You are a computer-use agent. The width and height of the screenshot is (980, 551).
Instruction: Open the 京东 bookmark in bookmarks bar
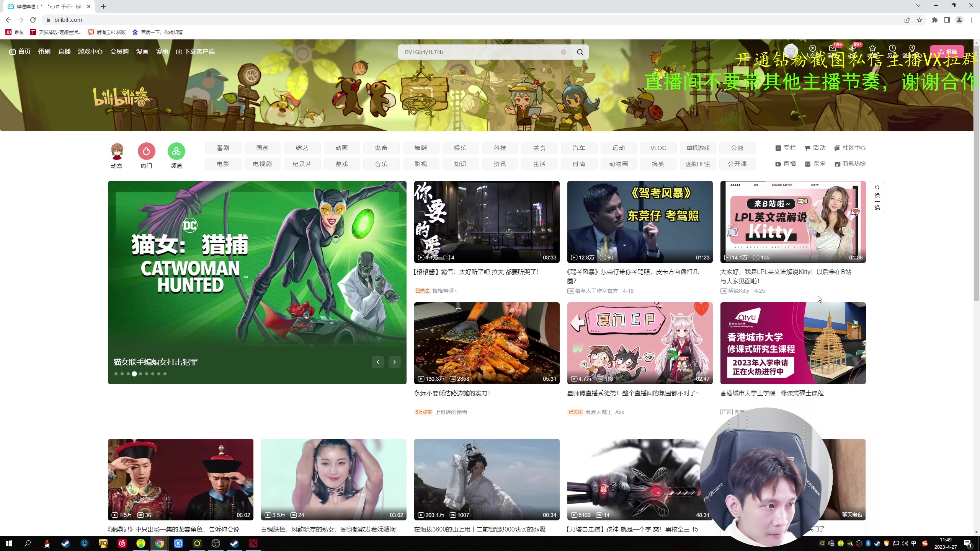[15, 33]
